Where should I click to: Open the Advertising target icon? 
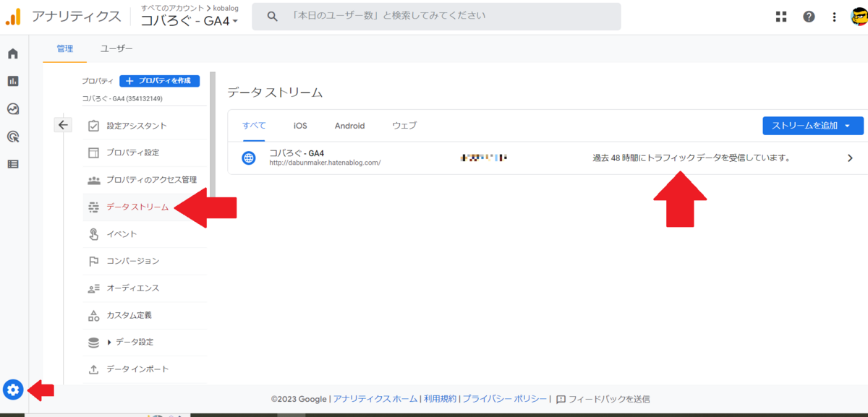(x=13, y=136)
